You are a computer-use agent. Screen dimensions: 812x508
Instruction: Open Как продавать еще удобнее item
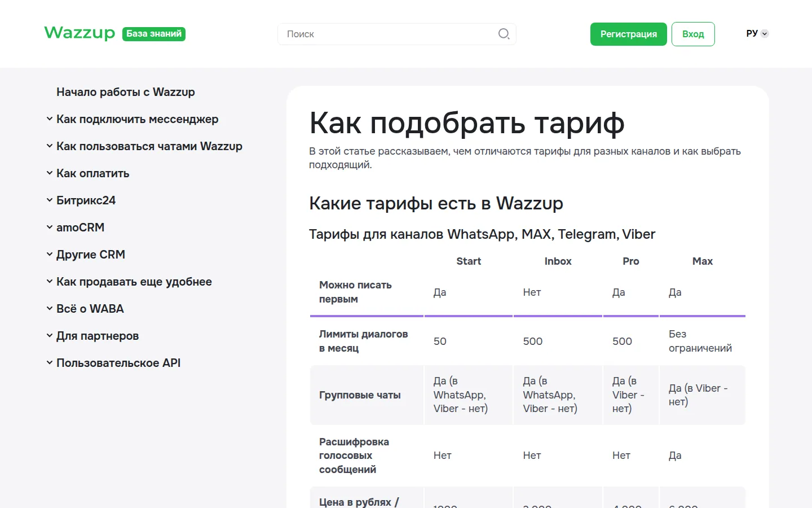[x=134, y=282]
